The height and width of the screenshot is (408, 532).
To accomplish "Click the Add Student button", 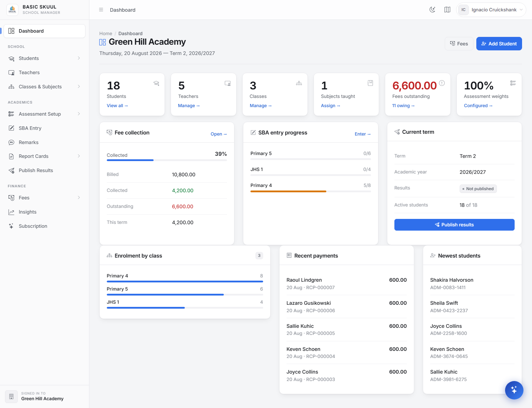I will [x=499, y=44].
